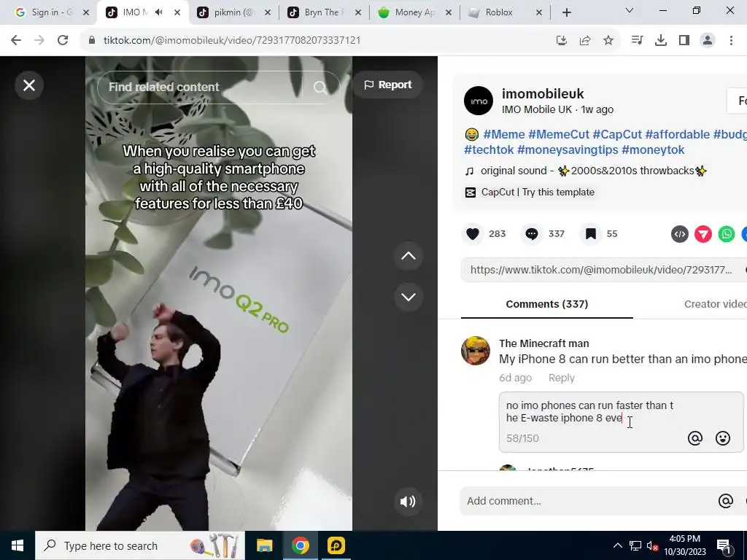
Task: Open the #MemeCut hashtag
Action: [558, 134]
